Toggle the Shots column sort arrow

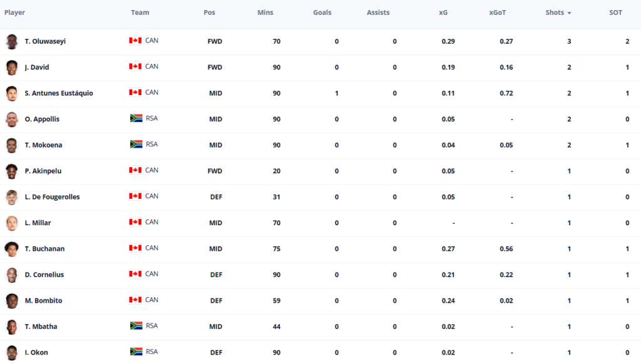[569, 13]
